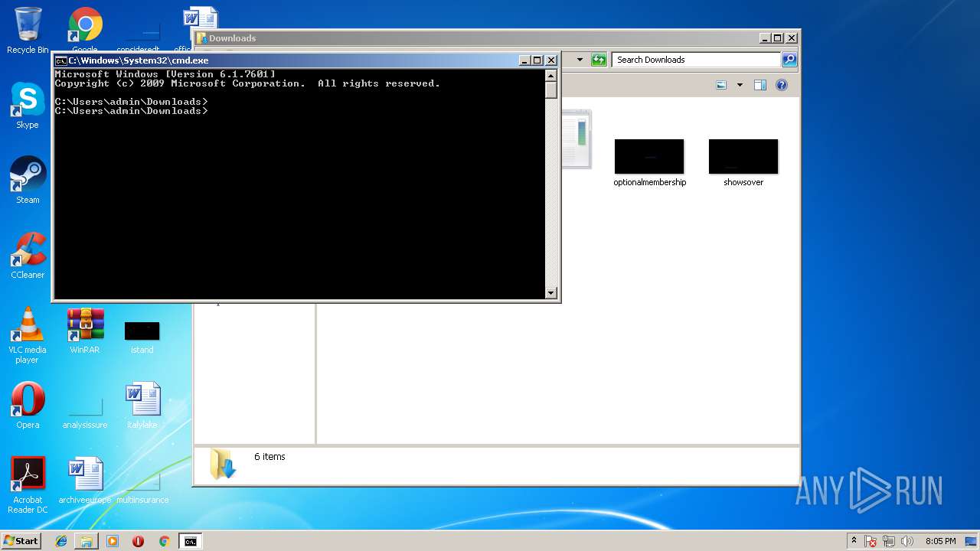This screenshot has width=980, height=551.
Task: Switch to Windows Explorer taskbar button
Action: click(x=87, y=541)
